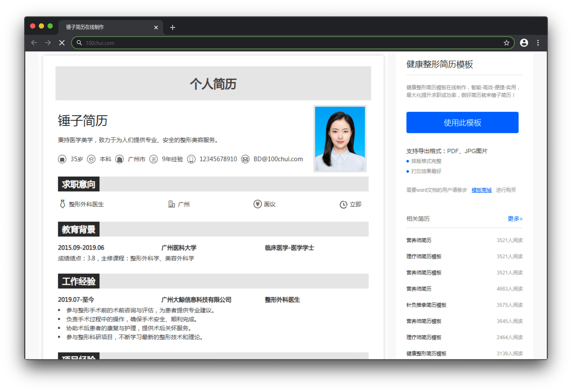Click the experience icon beside 9年经验
The image size is (572, 392).
[x=154, y=159]
